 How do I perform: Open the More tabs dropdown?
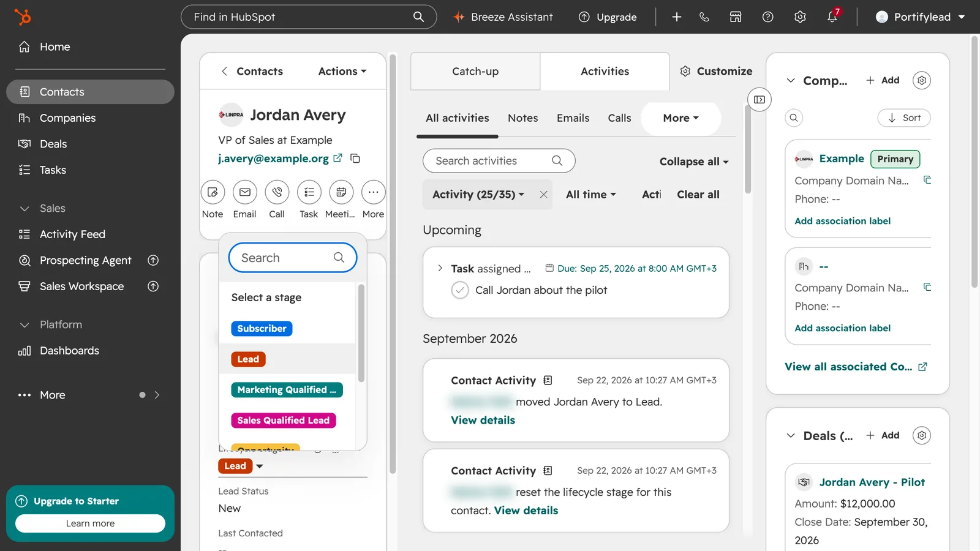[x=680, y=118]
